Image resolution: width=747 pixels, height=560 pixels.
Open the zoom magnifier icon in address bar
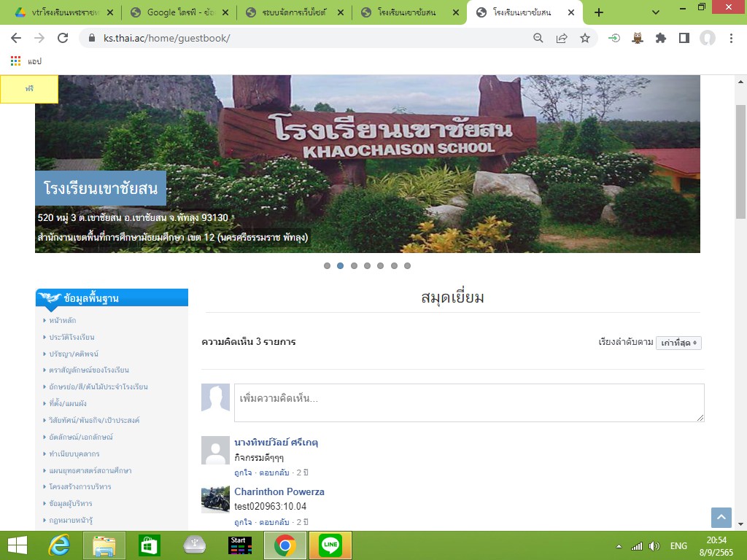coord(538,38)
